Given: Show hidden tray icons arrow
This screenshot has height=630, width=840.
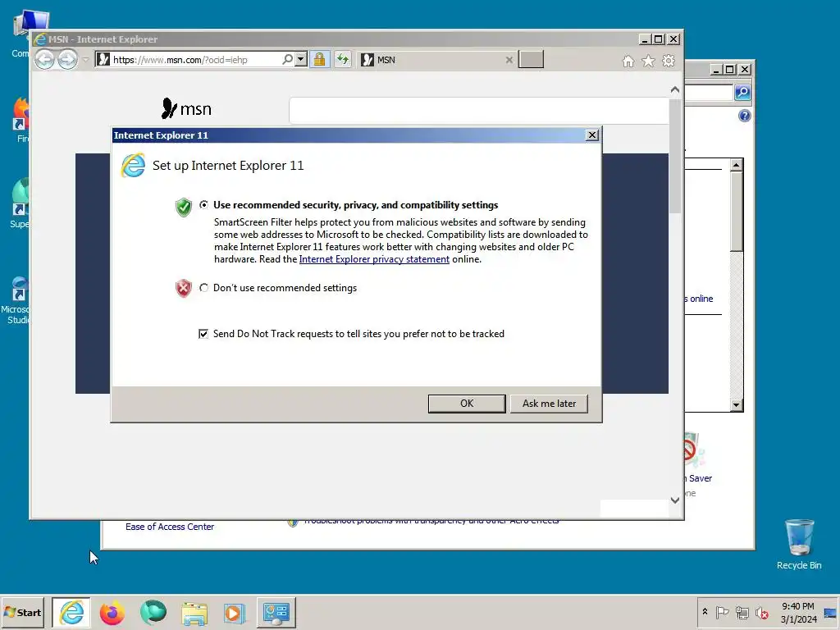Looking at the screenshot, I should [705, 612].
